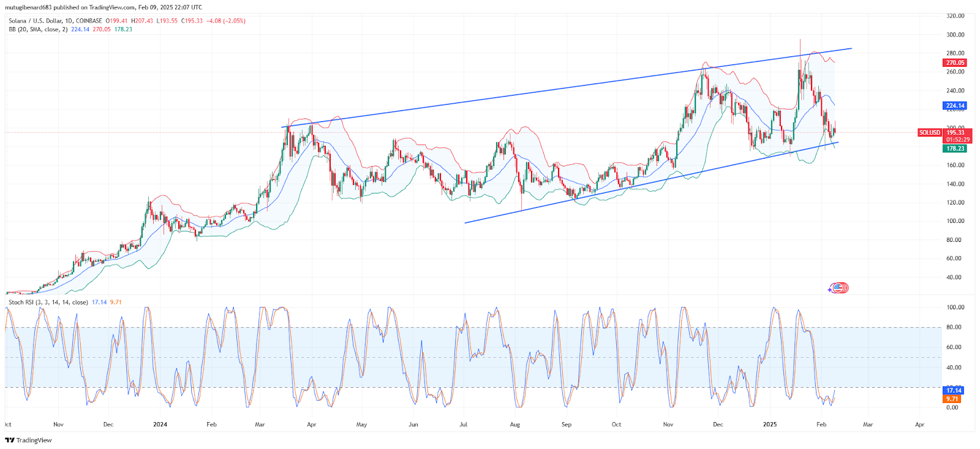Click the published-by header mentioning mutugibenard683

tap(104, 7)
